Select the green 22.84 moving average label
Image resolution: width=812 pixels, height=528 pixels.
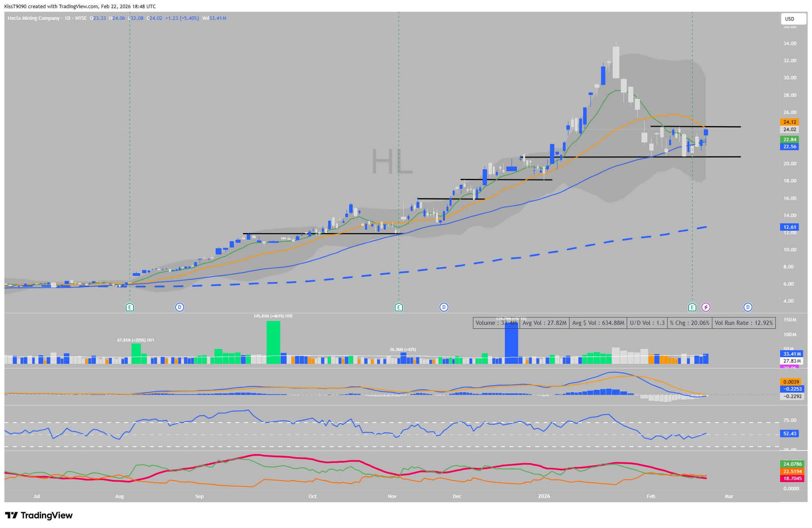pos(789,139)
